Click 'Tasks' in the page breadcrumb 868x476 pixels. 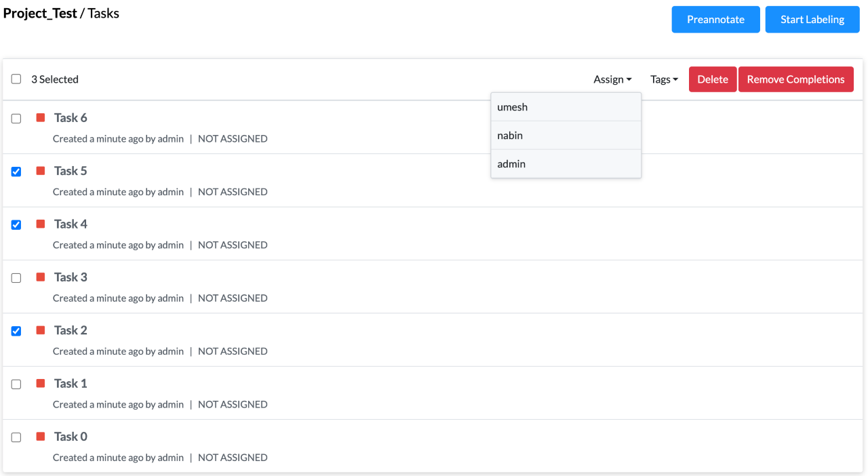click(x=104, y=14)
